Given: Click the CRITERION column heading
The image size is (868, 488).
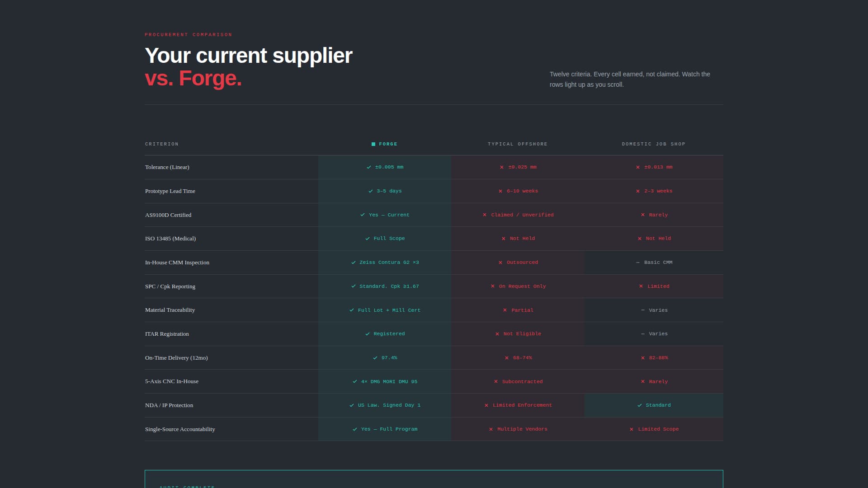Looking at the screenshot, I should pos(161,144).
